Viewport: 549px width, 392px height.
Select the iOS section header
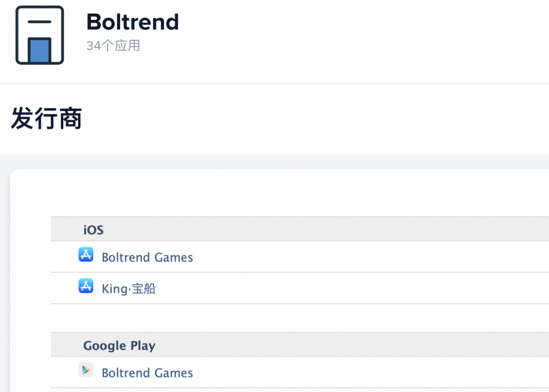click(93, 230)
